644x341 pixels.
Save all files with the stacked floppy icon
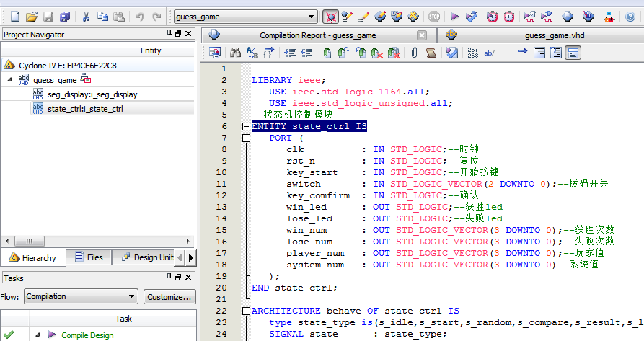(x=65, y=17)
